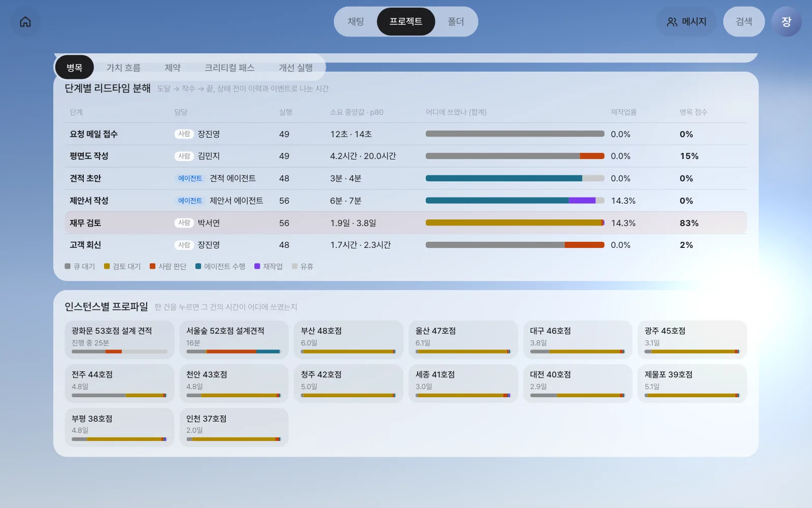812x508 pixels.
Task: Select the 견적 초안 stage row
Action: (406, 178)
